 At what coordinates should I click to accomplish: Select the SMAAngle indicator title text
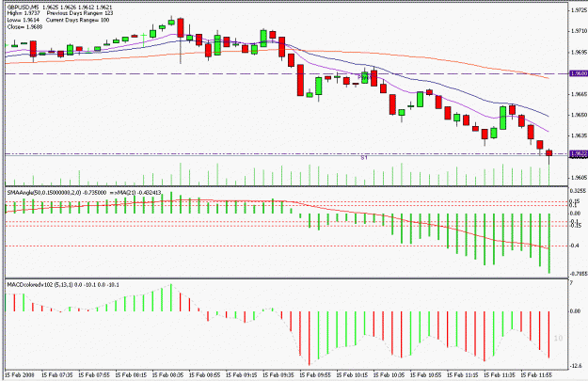[56, 192]
